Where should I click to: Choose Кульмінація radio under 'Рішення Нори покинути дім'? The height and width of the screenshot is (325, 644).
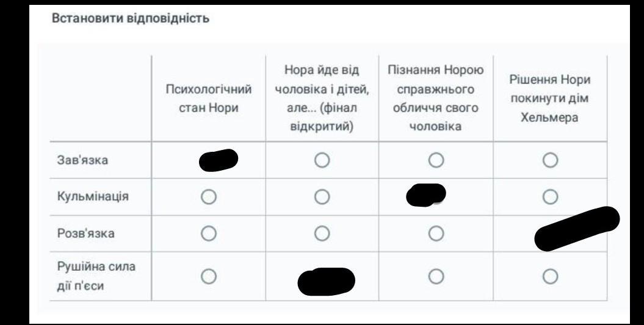tap(550, 197)
